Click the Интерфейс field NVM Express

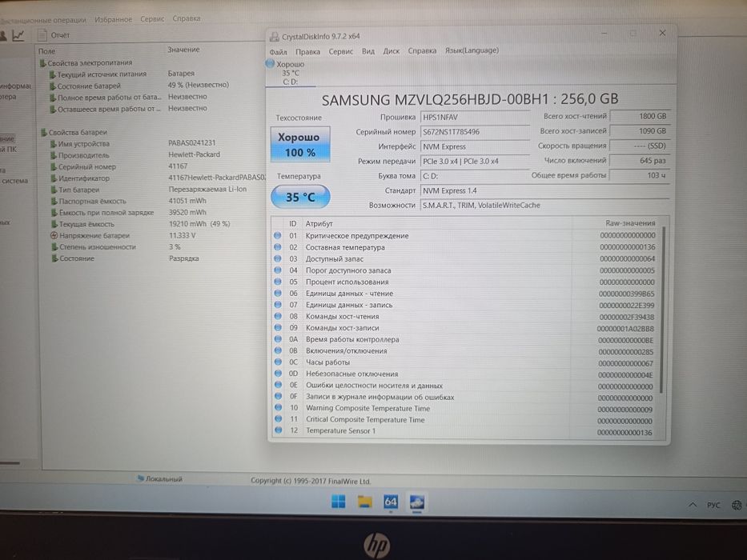click(475, 146)
